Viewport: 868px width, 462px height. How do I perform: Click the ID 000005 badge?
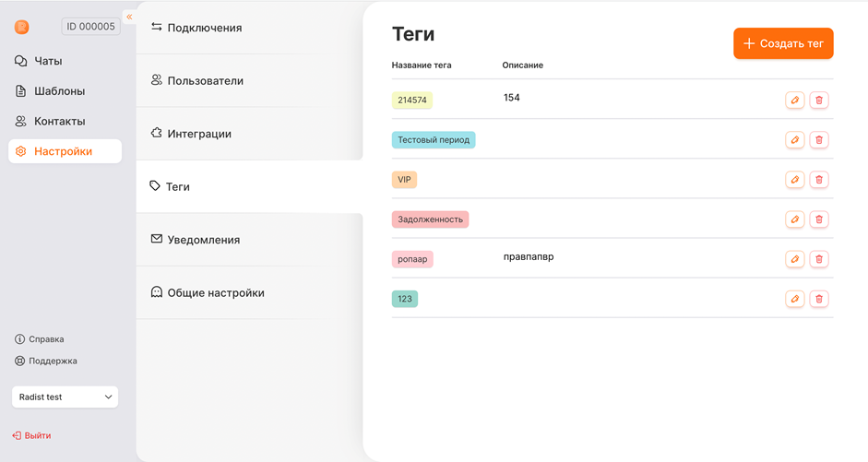click(x=90, y=27)
